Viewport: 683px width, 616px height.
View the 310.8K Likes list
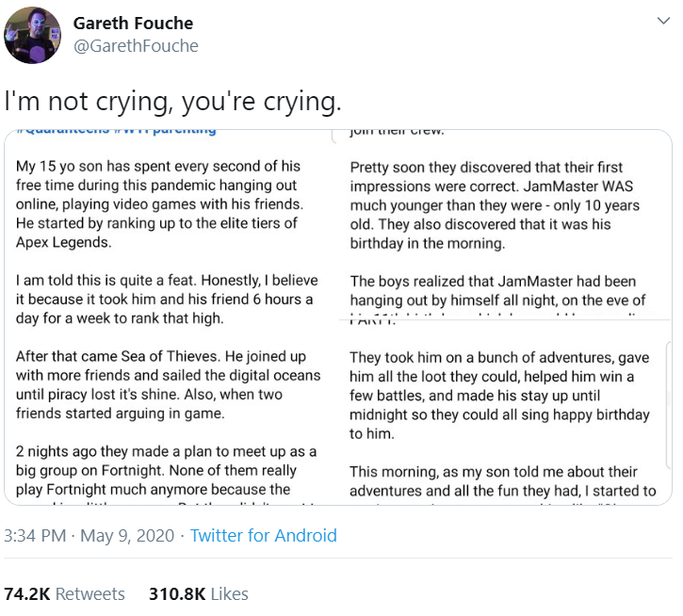tap(198, 593)
